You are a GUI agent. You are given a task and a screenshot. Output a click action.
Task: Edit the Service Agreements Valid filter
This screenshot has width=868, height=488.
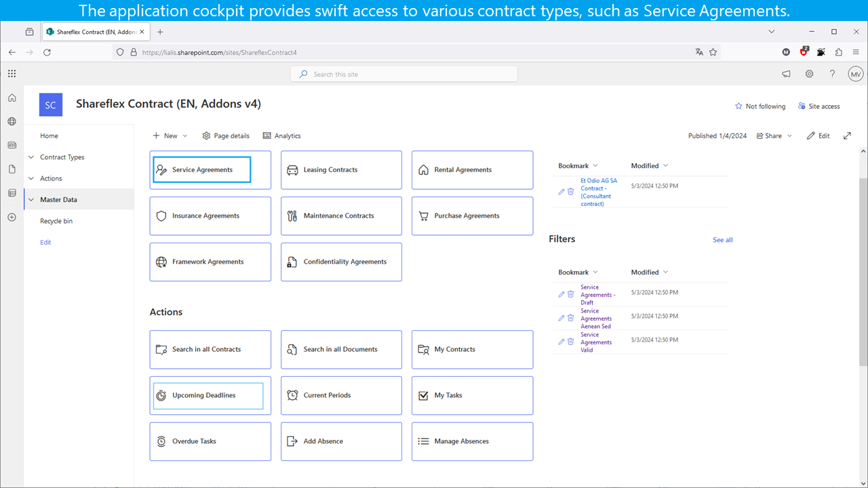(561, 342)
